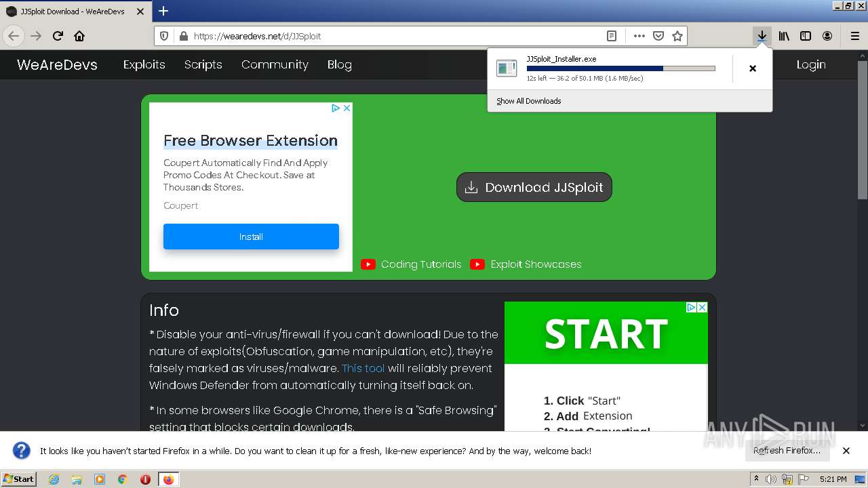Click the Download JJSploit button
Screen dimensions: 868x488
(534, 187)
